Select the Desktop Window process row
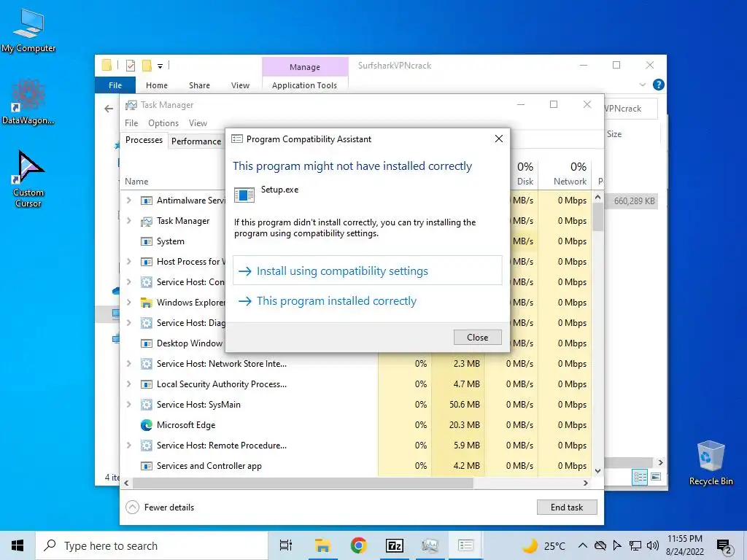This screenshot has height=560, width=747. coord(173,343)
